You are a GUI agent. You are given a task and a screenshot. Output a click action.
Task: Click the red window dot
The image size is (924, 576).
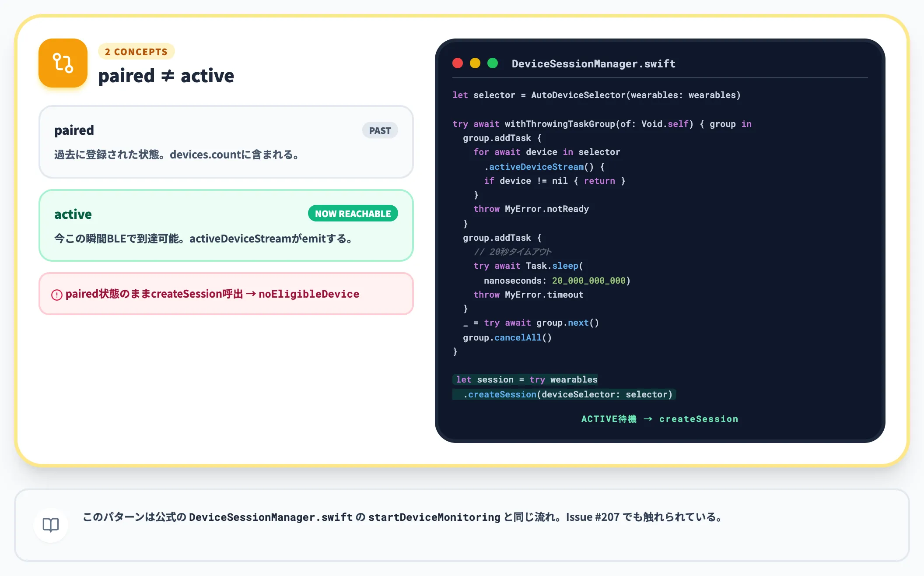(458, 63)
